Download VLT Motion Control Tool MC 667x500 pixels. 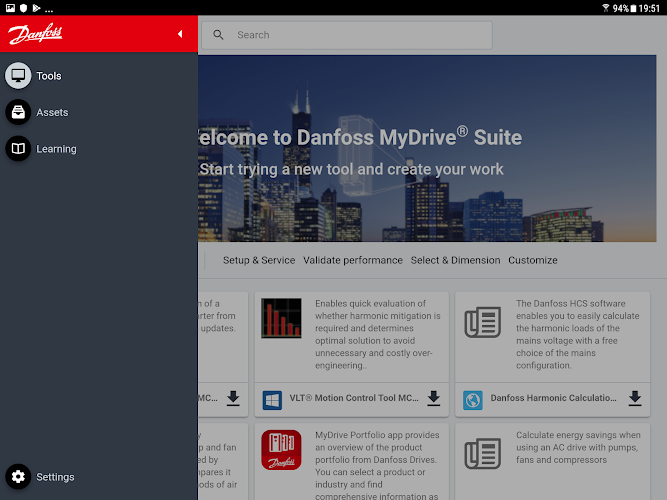tap(433, 398)
